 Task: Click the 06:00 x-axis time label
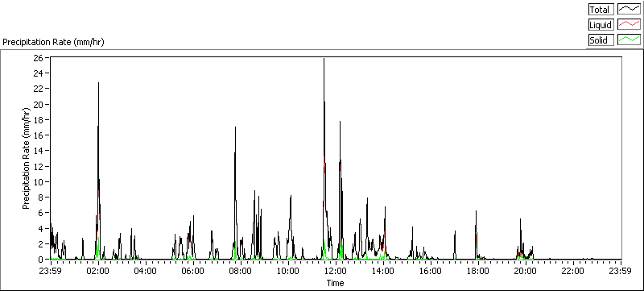(x=193, y=271)
